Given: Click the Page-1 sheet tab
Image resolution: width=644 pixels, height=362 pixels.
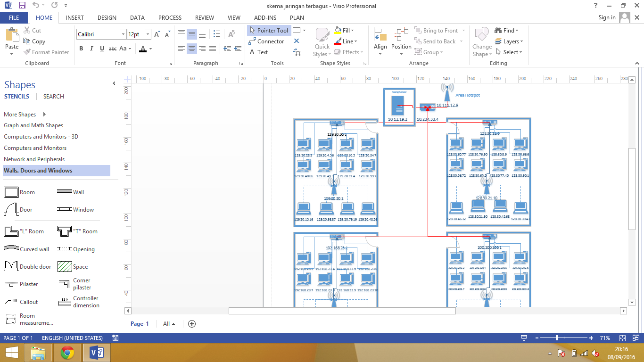Looking at the screenshot, I should click(x=140, y=324).
